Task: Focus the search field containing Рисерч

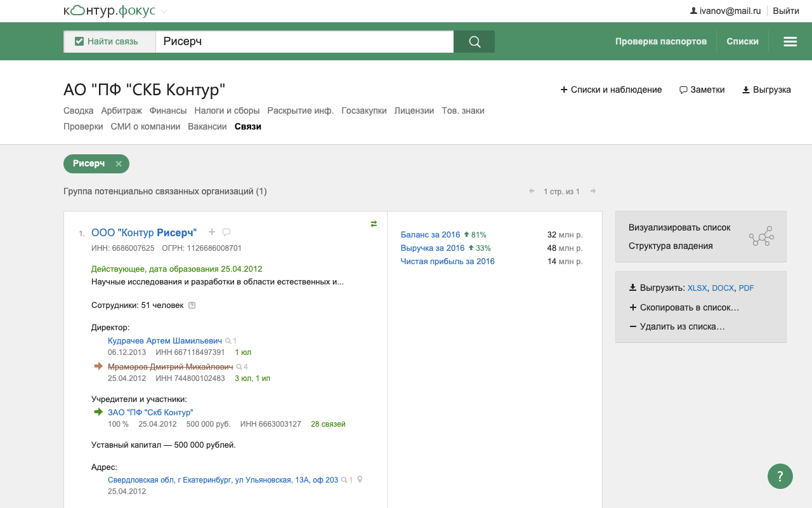Action: 304,41
